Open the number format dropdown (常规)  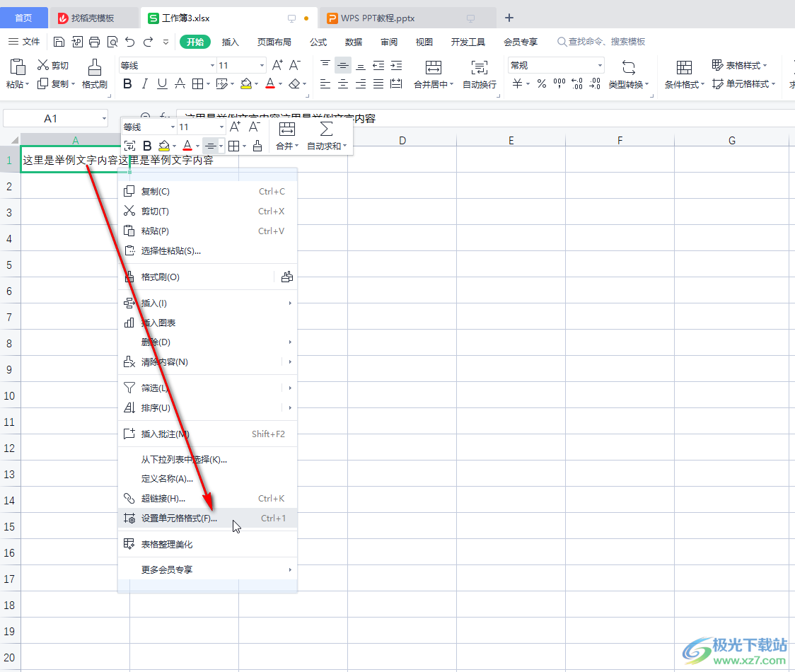[600, 65]
